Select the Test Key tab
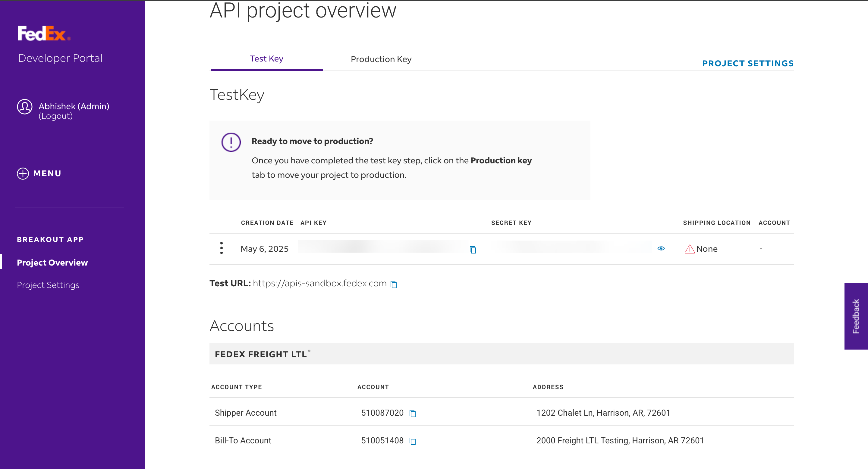The width and height of the screenshot is (868, 469). (266, 59)
